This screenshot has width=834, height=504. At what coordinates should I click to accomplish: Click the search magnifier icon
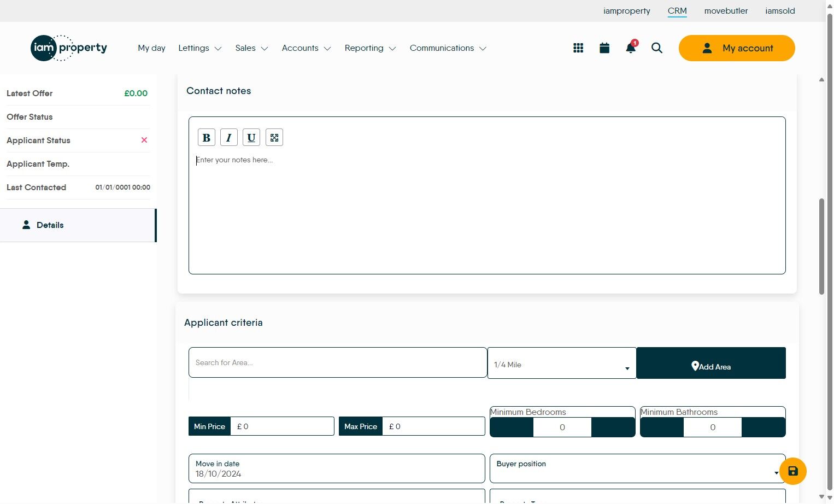click(657, 48)
